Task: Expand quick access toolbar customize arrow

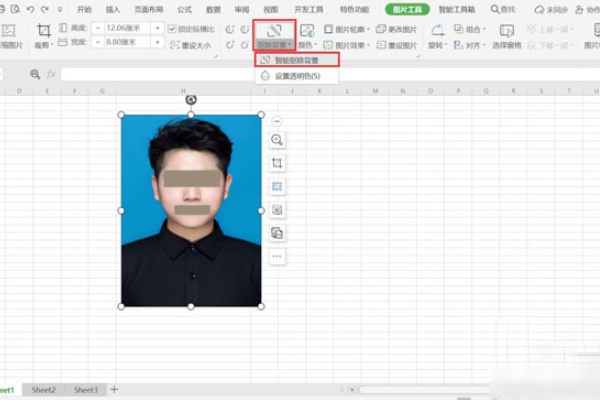Action: pos(60,9)
